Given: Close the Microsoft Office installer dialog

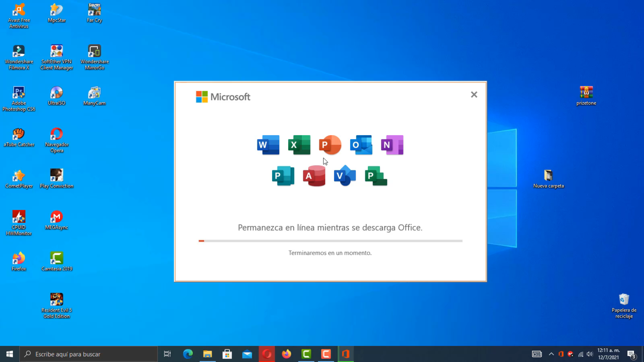Looking at the screenshot, I should [474, 95].
